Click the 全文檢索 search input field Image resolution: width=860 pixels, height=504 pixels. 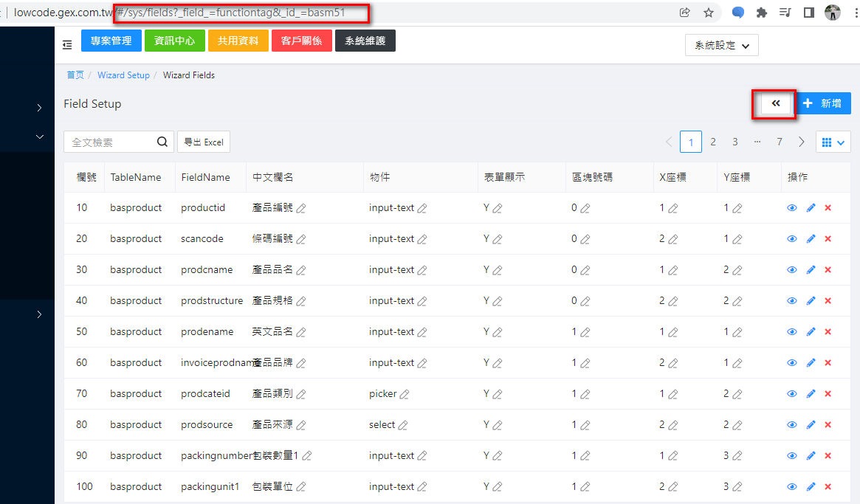111,142
